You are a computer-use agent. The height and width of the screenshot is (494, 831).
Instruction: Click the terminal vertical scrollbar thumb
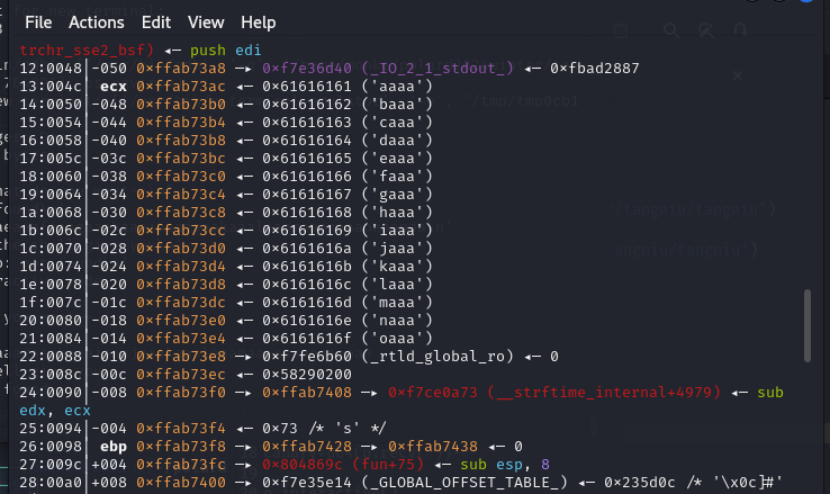point(808,326)
